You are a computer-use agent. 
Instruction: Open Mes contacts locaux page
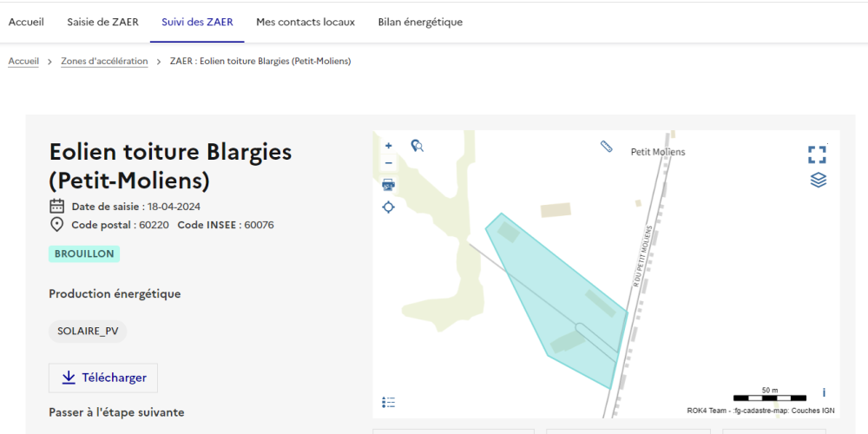click(x=306, y=22)
